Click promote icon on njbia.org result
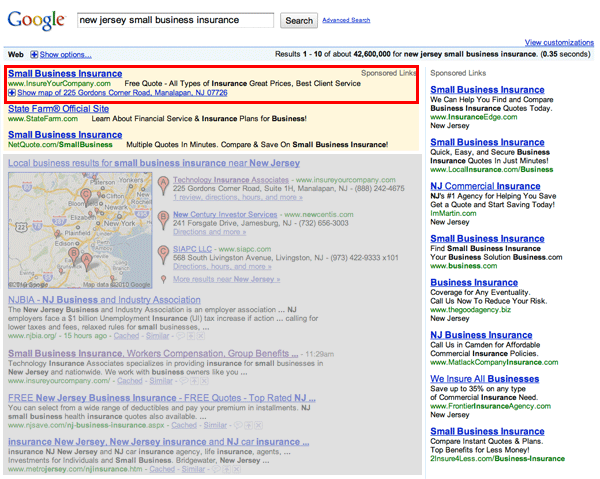Screen dimensions: 600x479 pyautogui.click(x=191, y=336)
